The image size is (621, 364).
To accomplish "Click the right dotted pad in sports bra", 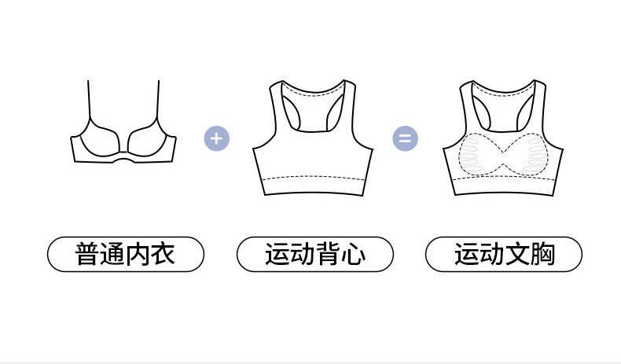I will point(537,154).
